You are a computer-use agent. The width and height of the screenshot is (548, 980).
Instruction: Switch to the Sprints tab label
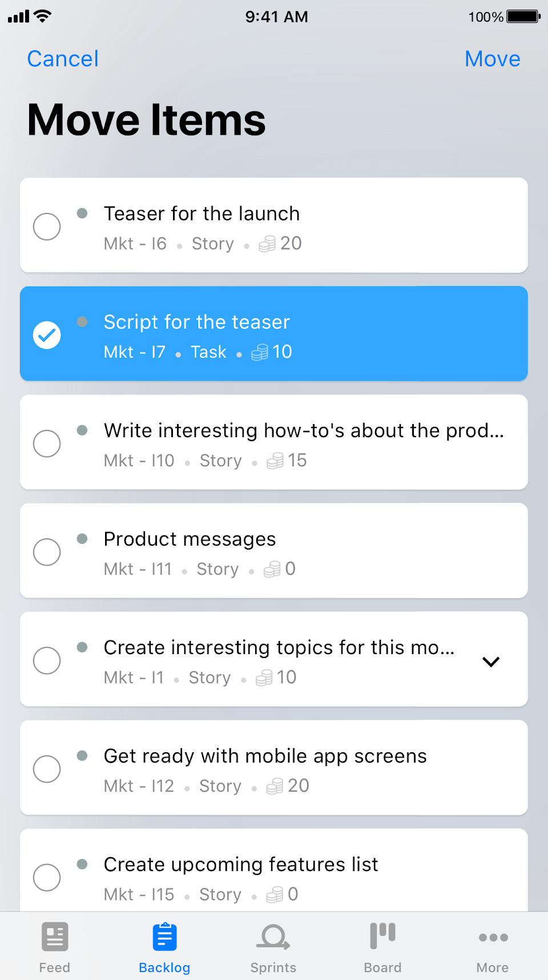tap(273, 967)
